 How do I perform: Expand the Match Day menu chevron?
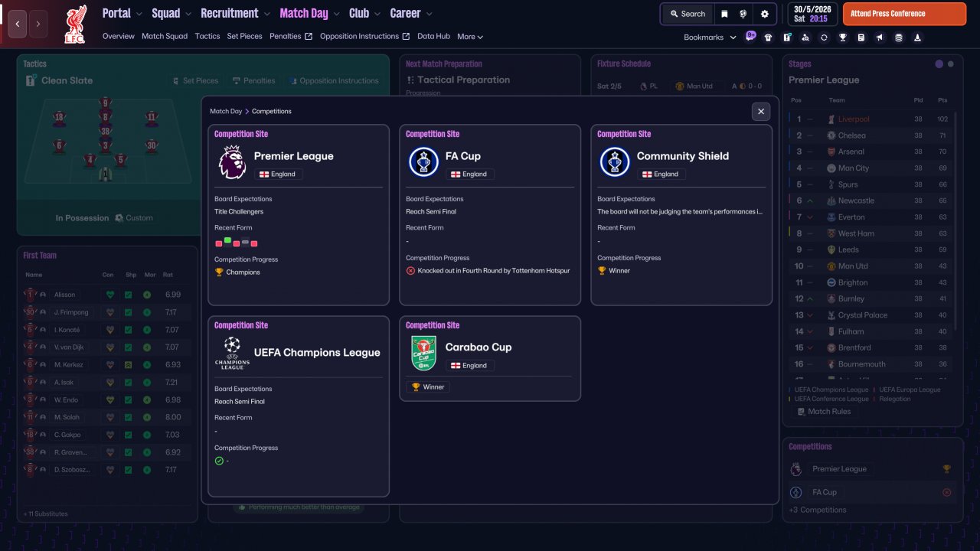click(336, 14)
